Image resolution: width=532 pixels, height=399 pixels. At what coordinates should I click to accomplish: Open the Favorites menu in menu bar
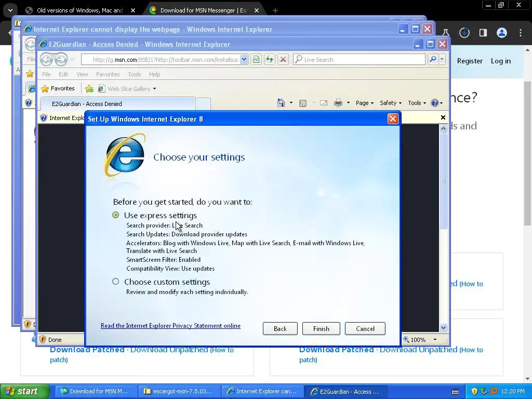(x=108, y=74)
